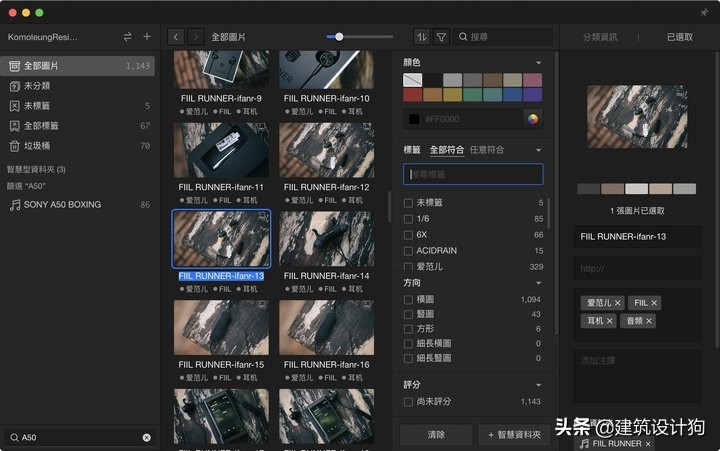Remove the 爱范儿 tag via its x
This screenshot has width=720, height=451.
click(618, 303)
